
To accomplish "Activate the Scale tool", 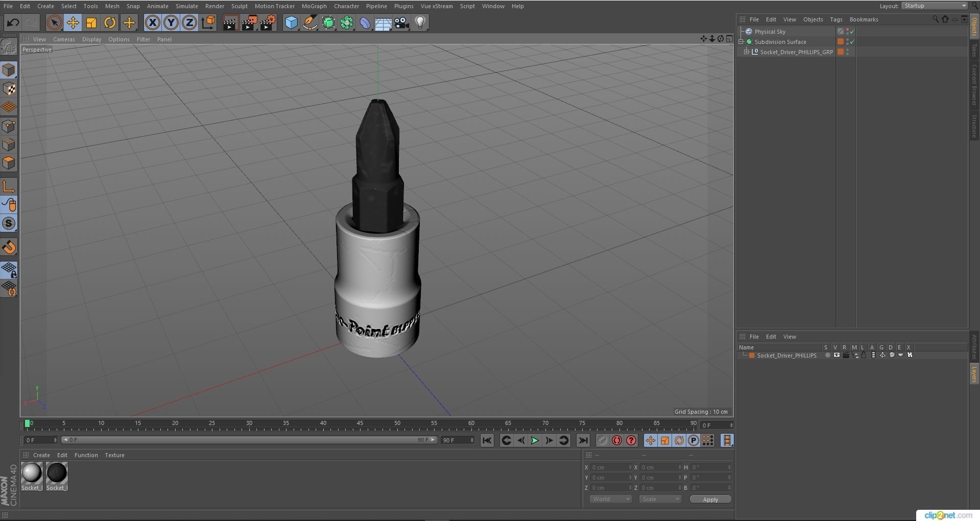I will [91, 22].
